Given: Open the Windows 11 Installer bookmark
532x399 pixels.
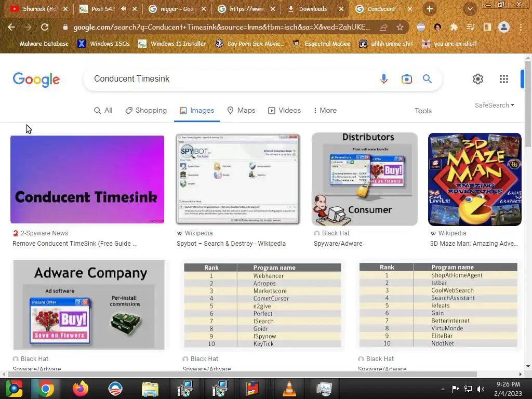Looking at the screenshot, I should coord(172,44).
